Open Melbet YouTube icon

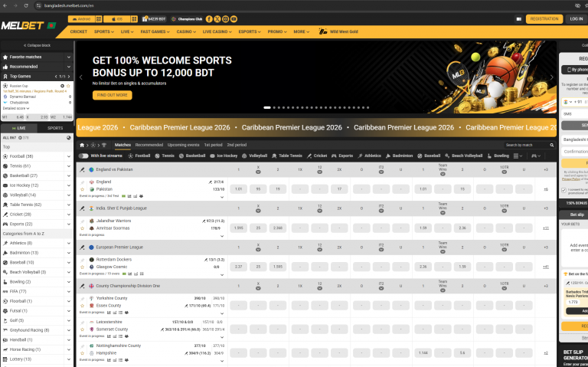(234, 19)
